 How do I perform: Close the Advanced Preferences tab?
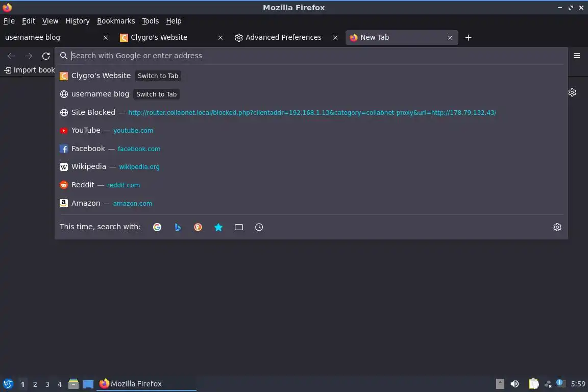pyautogui.click(x=335, y=37)
